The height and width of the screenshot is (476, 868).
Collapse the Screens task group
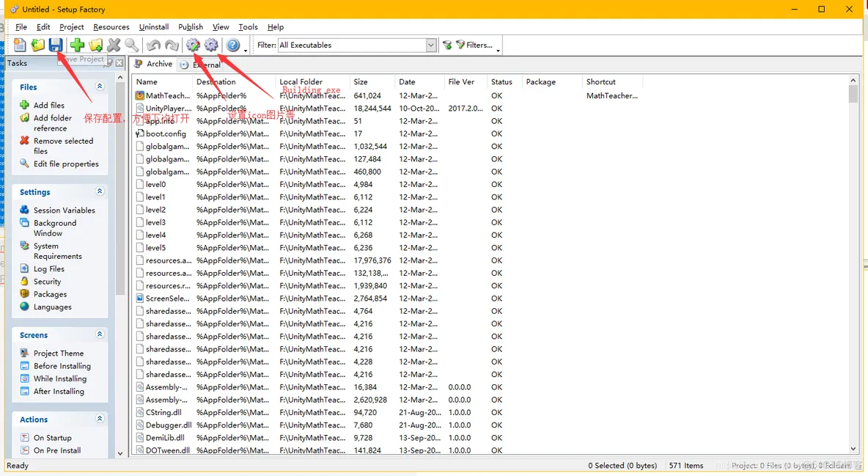point(100,334)
